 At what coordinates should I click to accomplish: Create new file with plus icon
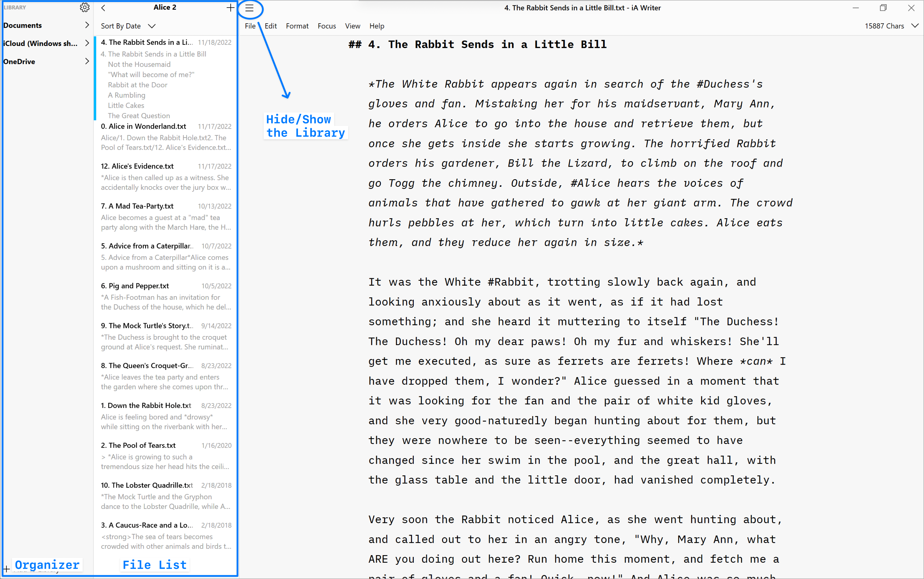[230, 8]
